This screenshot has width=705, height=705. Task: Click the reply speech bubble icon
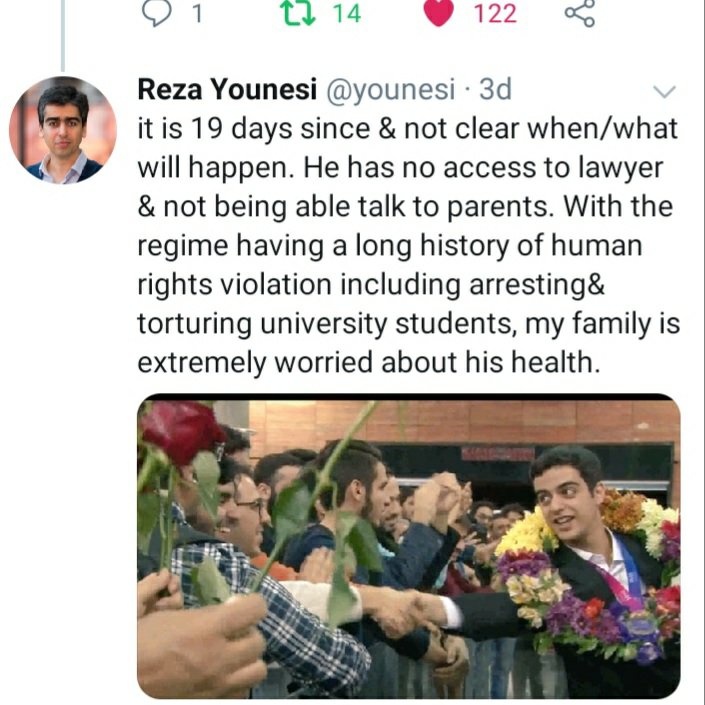tap(156, 13)
